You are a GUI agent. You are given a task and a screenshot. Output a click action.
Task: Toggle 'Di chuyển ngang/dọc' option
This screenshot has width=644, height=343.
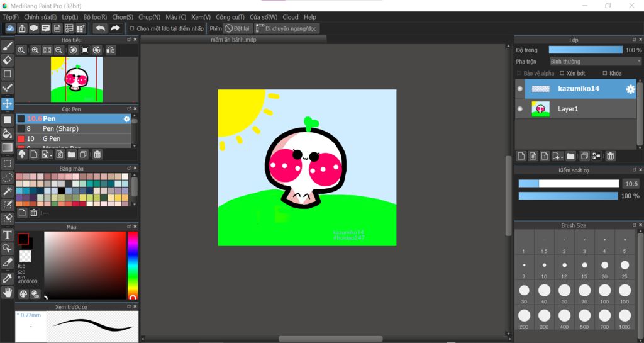[286, 28]
